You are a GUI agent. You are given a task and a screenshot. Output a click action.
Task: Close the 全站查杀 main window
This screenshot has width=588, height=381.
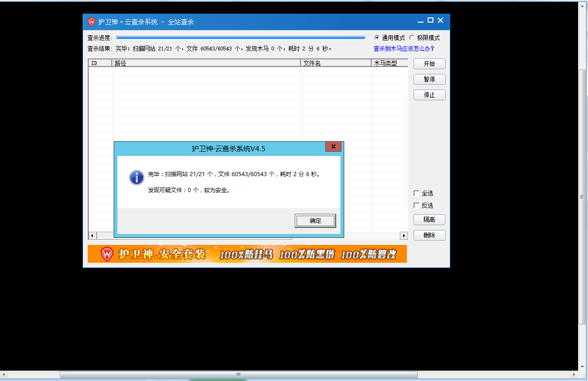point(440,20)
